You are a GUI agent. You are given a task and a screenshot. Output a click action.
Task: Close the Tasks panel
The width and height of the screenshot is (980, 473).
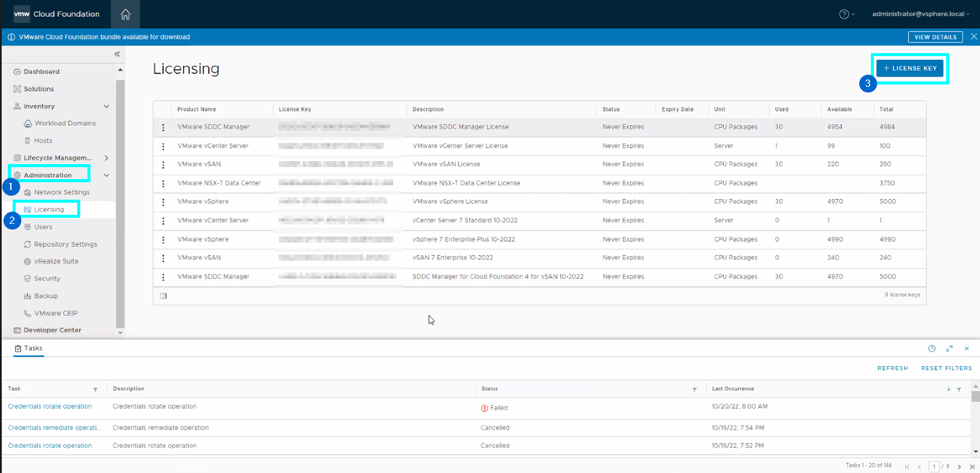click(x=967, y=349)
